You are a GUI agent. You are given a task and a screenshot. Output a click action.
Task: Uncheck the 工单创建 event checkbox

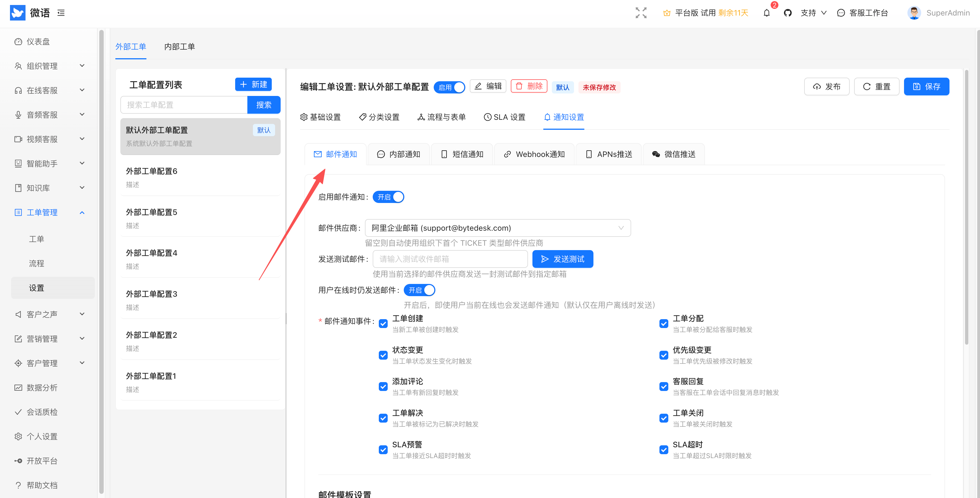click(x=383, y=323)
